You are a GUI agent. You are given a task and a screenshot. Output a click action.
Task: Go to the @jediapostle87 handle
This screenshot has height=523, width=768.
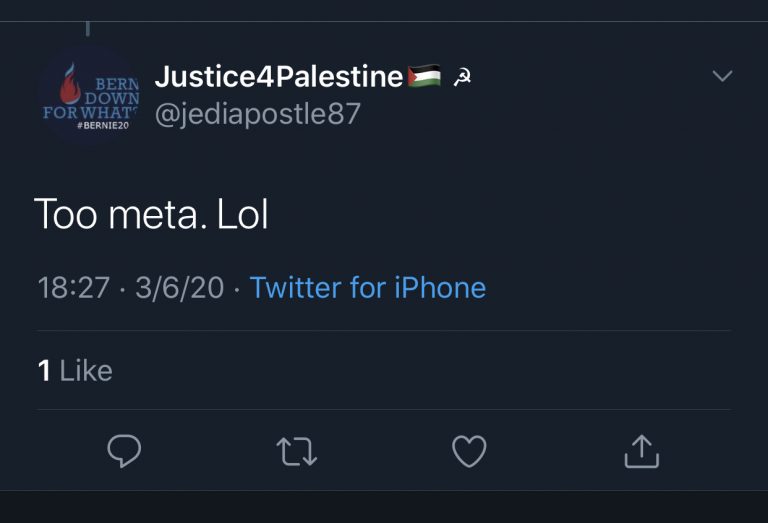pos(257,114)
